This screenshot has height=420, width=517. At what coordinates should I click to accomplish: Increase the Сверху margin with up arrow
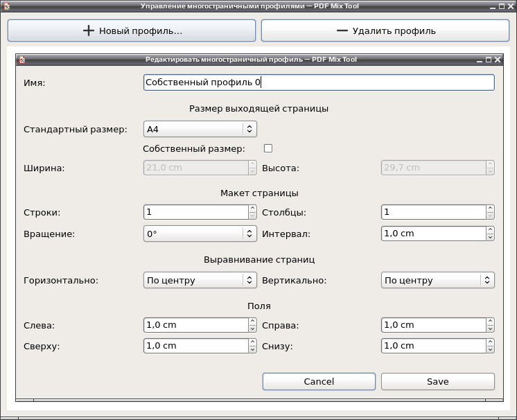click(x=252, y=342)
